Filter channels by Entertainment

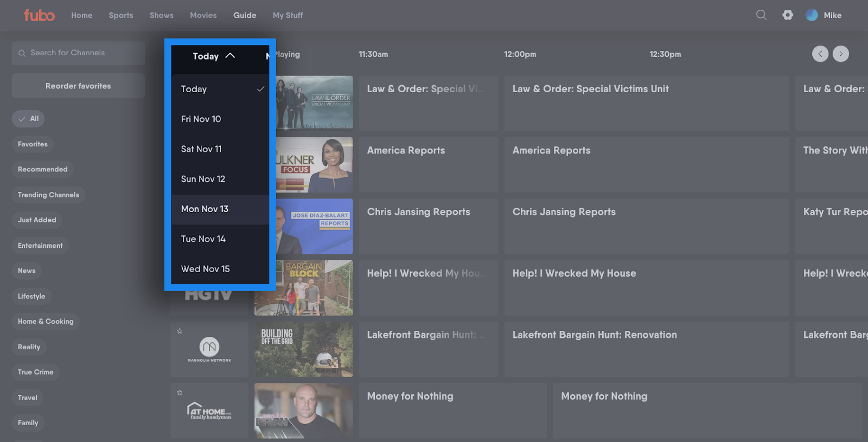tap(40, 246)
